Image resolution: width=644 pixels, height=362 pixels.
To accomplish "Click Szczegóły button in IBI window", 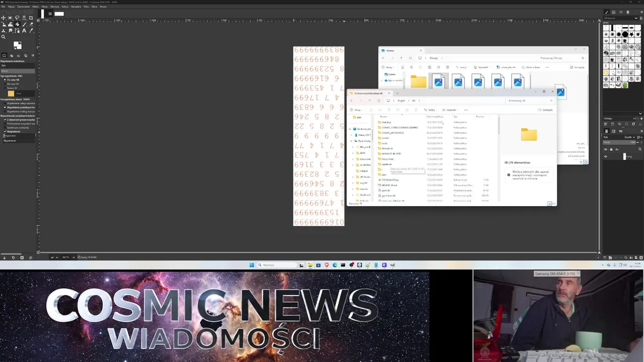I will pyautogui.click(x=545, y=110).
